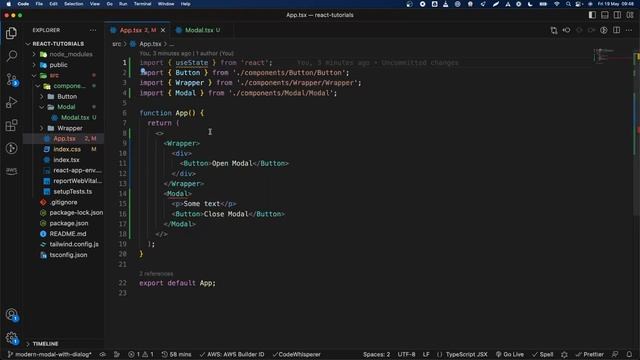The image size is (640, 360).
Task: Open setupTests.ts file
Action: (x=63, y=191)
